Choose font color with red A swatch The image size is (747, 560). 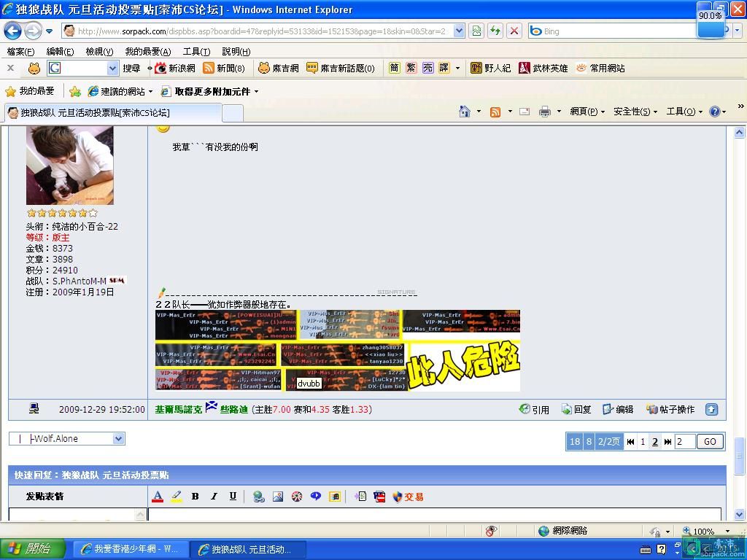point(158,497)
